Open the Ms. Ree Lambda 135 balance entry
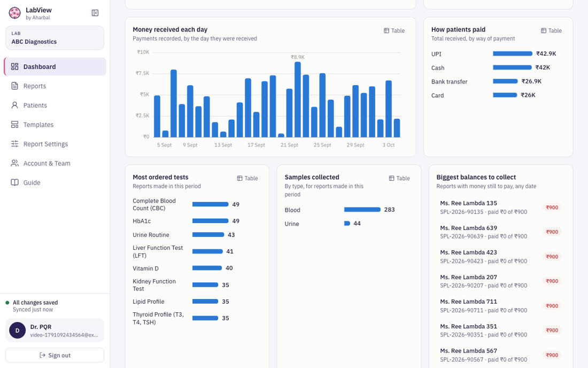 (x=501, y=208)
